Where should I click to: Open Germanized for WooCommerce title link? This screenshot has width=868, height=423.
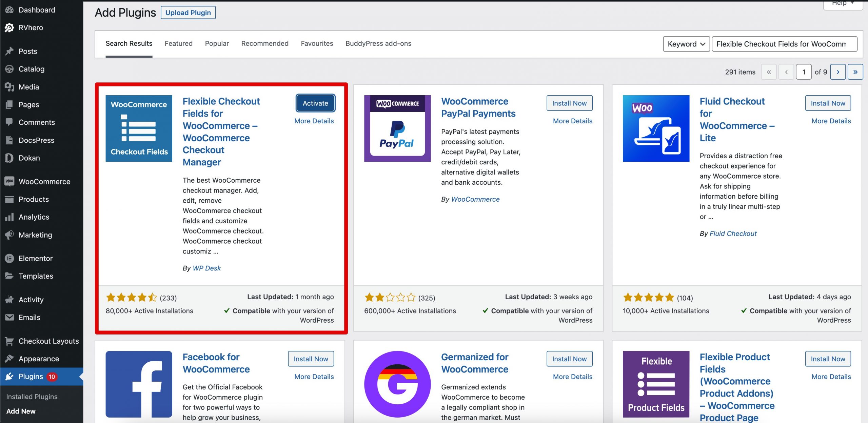click(x=475, y=363)
